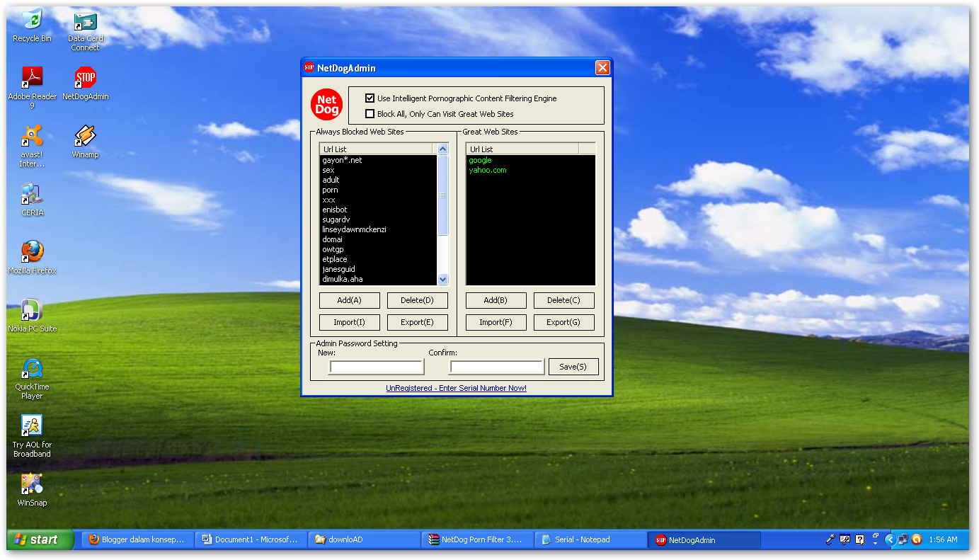Select the CERIA desktop icon
The image size is (979, 560).
[32, 200]
